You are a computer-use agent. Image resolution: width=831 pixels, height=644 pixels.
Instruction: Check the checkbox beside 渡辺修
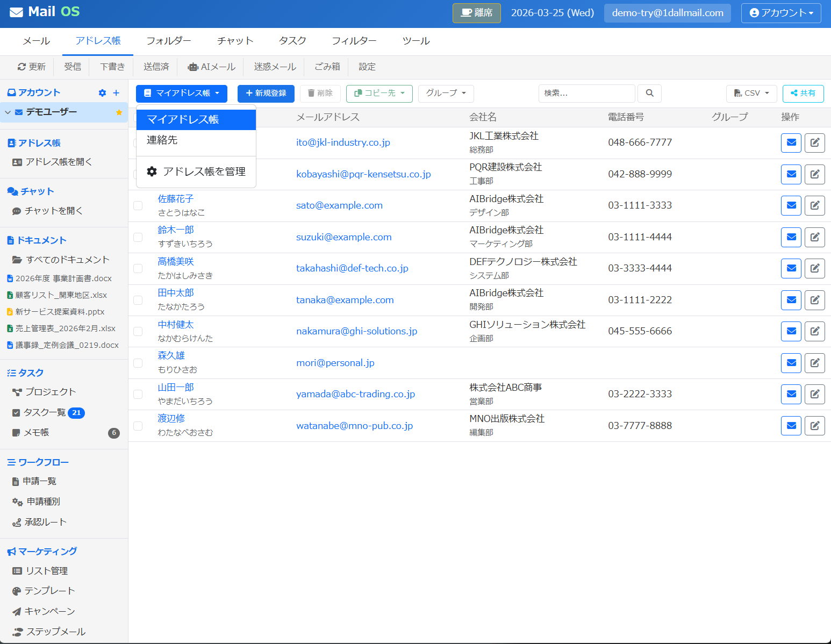click(138, 426)
